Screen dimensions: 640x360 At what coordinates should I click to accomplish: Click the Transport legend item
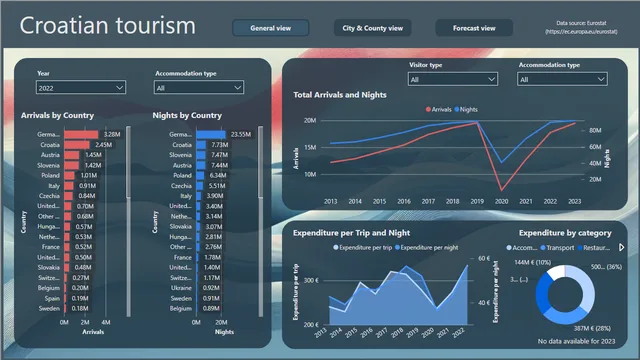click(557, 247)
